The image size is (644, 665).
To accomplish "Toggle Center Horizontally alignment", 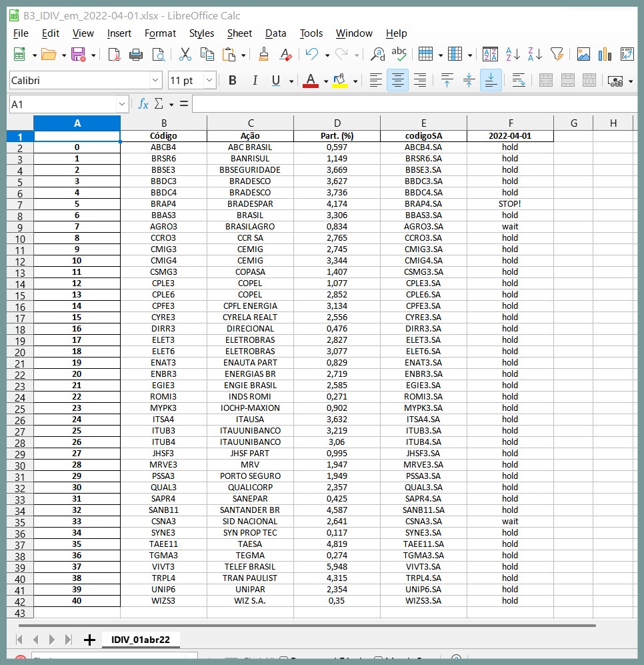I will pos(398,80).
